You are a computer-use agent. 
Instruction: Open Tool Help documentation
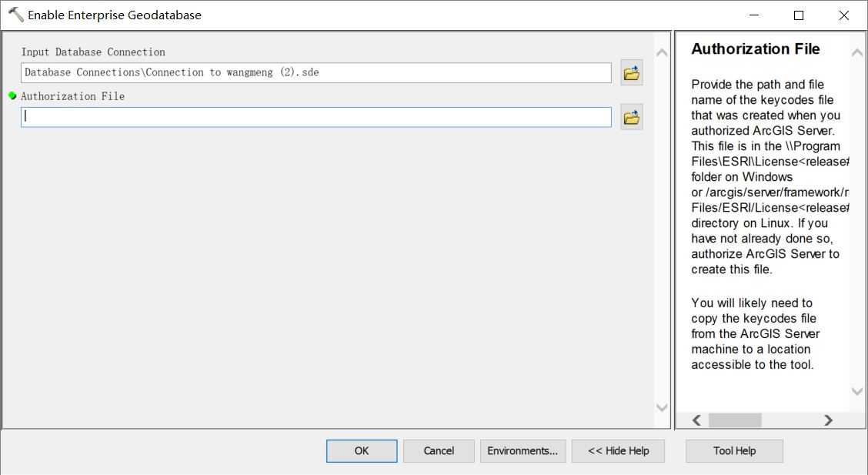point(734,450)
